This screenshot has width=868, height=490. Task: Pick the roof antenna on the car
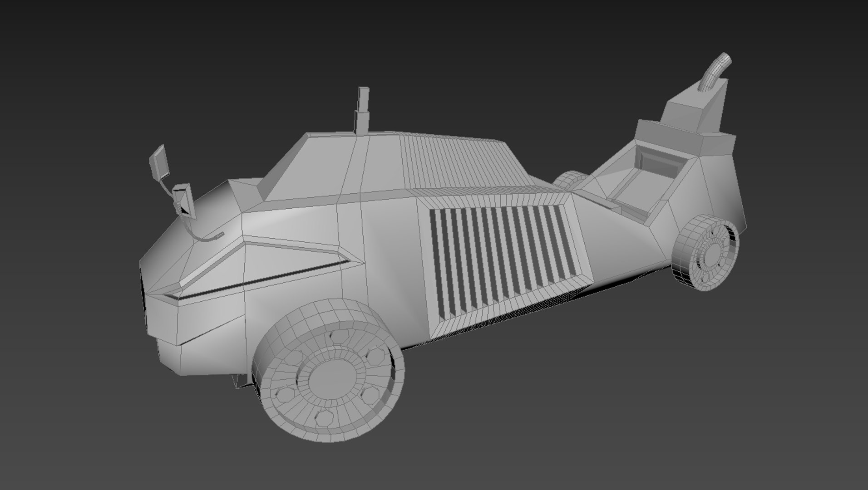click(362, 111)
